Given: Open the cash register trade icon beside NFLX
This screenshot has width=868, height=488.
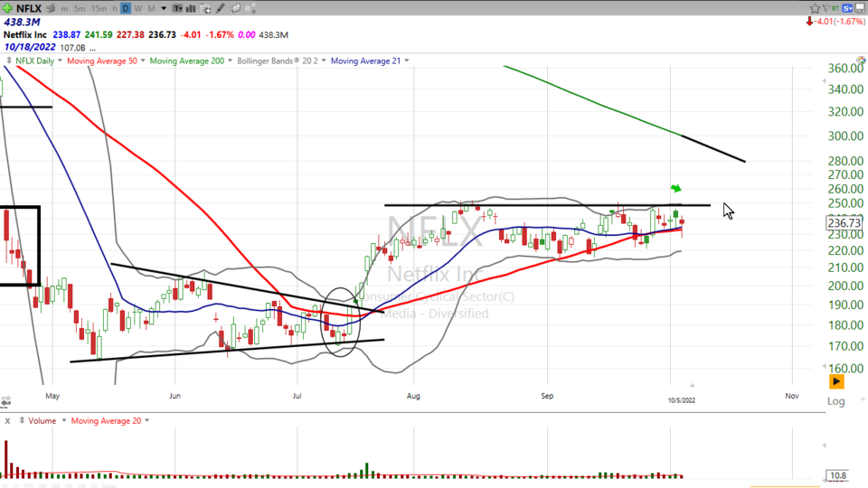Looking at the screenshot, I should (51, 8).
